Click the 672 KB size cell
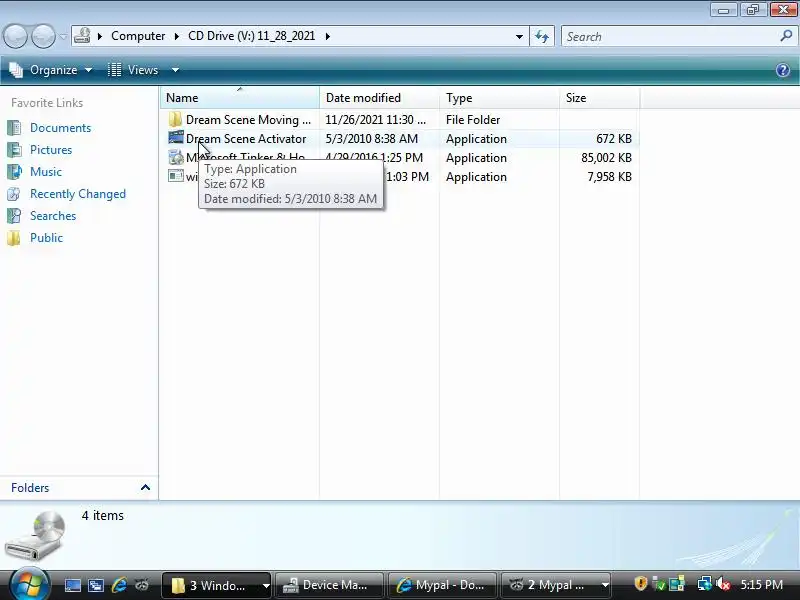The width and height of the screenshot is (800, 600). (x=614, y=139)
